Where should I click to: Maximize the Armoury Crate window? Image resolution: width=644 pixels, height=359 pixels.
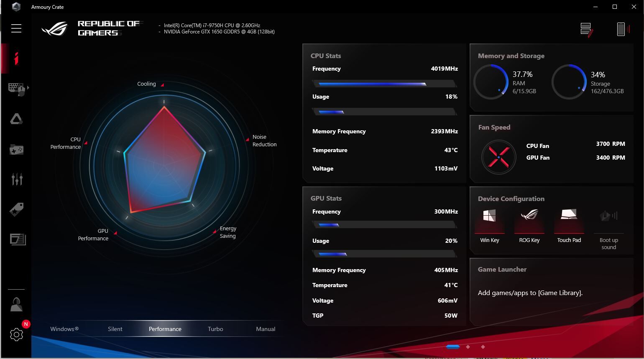[x=615, y=7]
